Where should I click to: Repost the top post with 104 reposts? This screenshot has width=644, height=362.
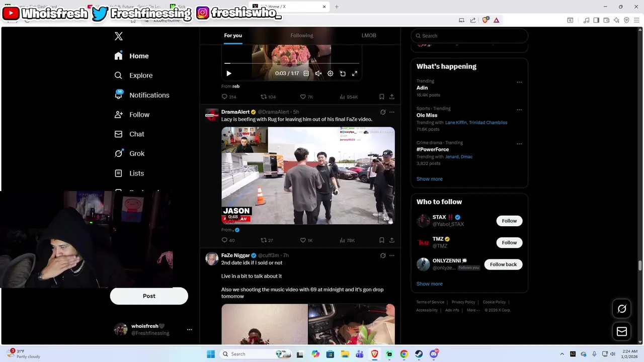point(268,97)
